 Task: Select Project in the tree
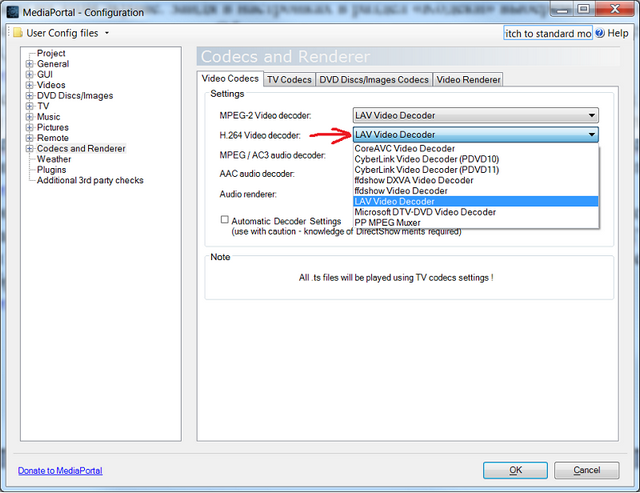point(51,53)
